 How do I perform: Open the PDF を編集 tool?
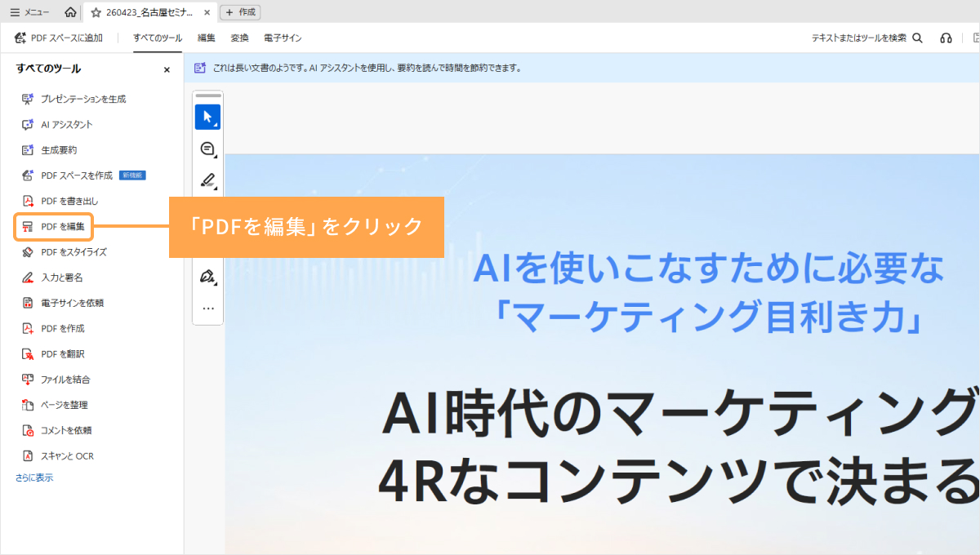tap(54, 226)
